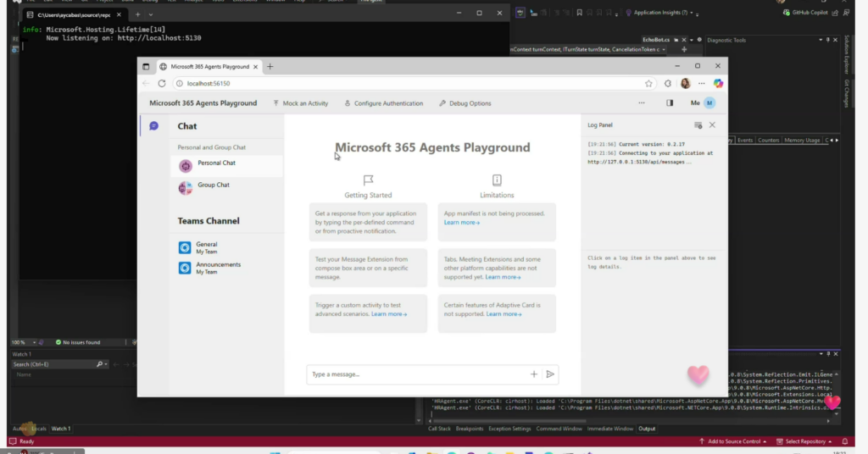The width and height of the screenshot is (868, 454).
Task: Select Group Chat conversation
Action: click(227, 187)
